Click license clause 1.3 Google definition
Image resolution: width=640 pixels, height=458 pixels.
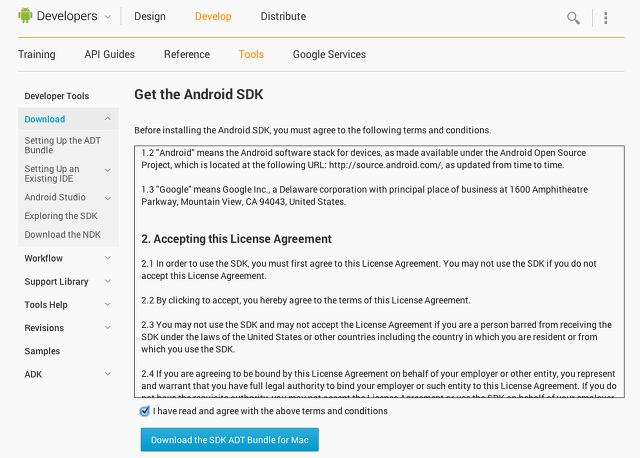364,196
